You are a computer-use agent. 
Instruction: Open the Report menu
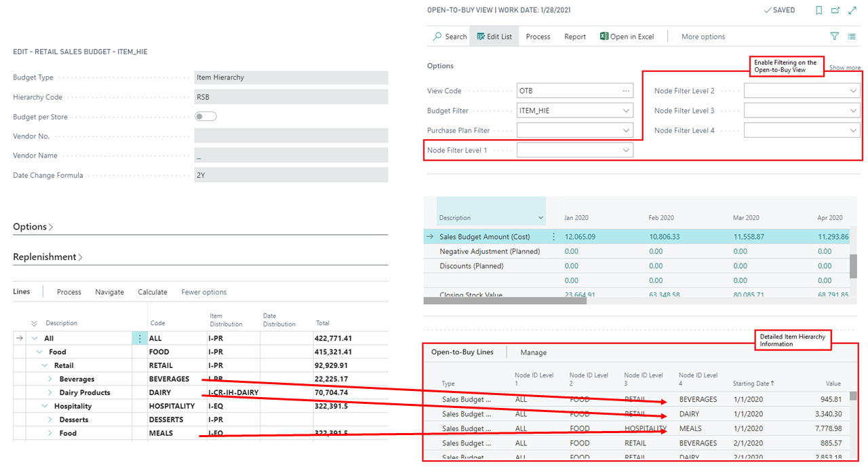coord(574,37)
